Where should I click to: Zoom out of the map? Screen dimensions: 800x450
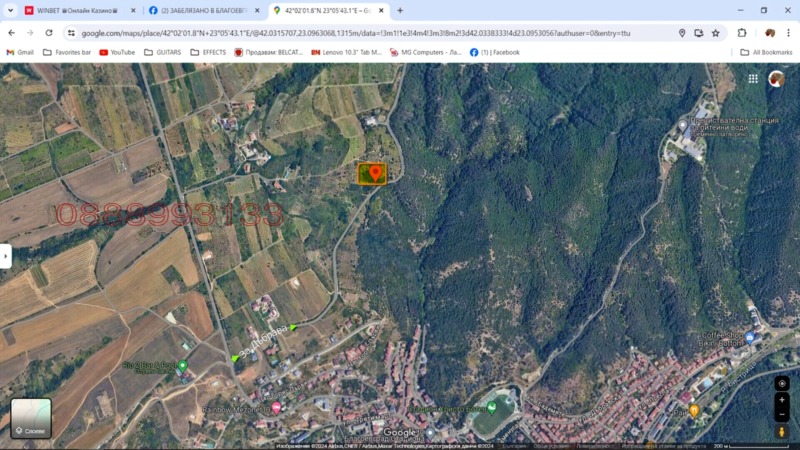point(782,414)
